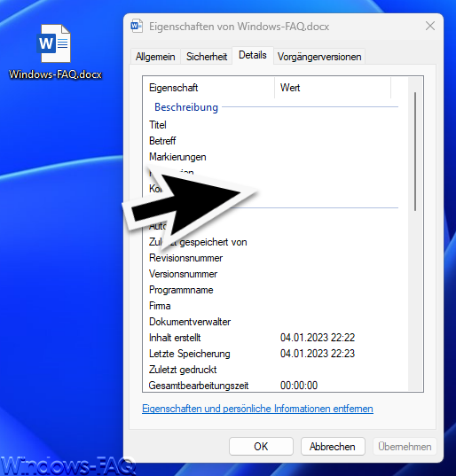This screenshot has width=456, height=476.
Task: Click the Word icon in the dialog title bar
Action: pos(137,26)
